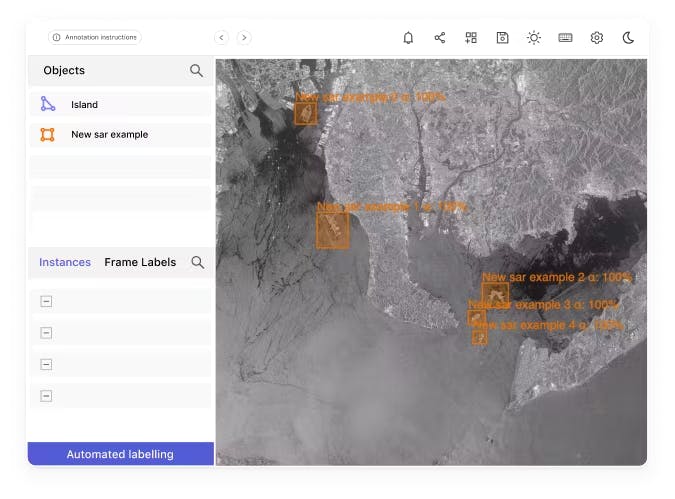Image resolution: width=675 pixels, height=499 pixels.
Task: Select the Island polygon object
Action: [x=84, y=104]
